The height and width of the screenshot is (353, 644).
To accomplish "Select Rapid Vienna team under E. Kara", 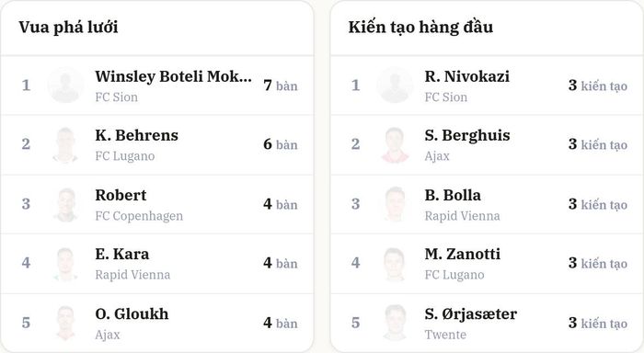I will 132,275.
